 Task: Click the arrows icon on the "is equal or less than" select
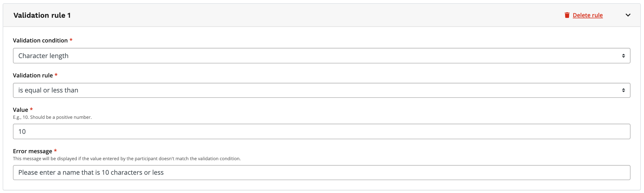pyautogui.click(x=623, y=90)
